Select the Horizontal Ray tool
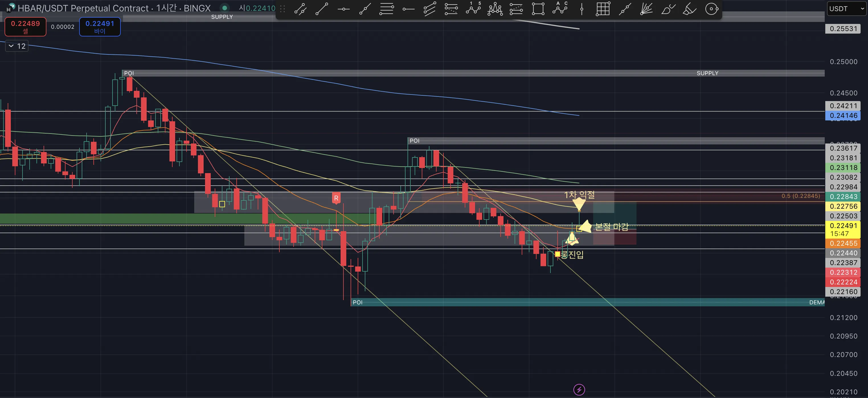868x398 pixels. (x=408, y=9)
